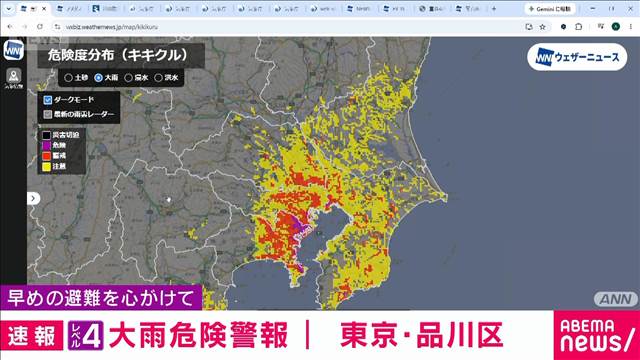Toggle the ダークモード checkbox

click(48, 100)
